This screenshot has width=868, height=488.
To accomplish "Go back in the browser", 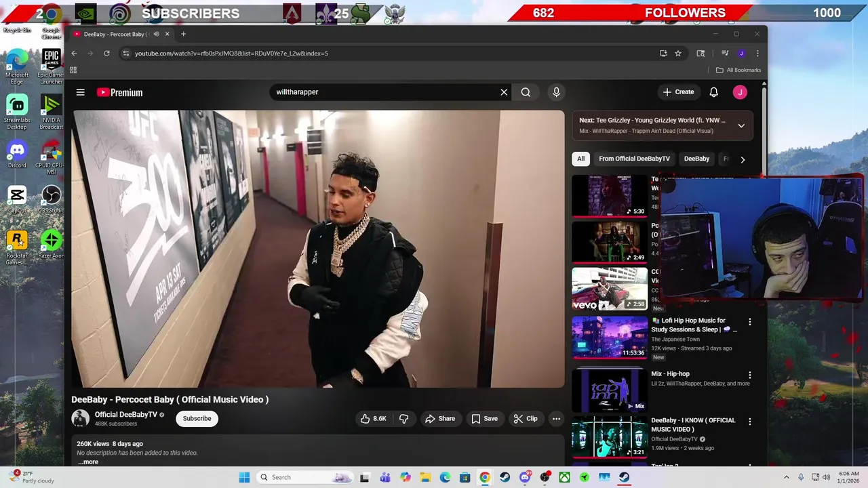I will tap(74, 53).
